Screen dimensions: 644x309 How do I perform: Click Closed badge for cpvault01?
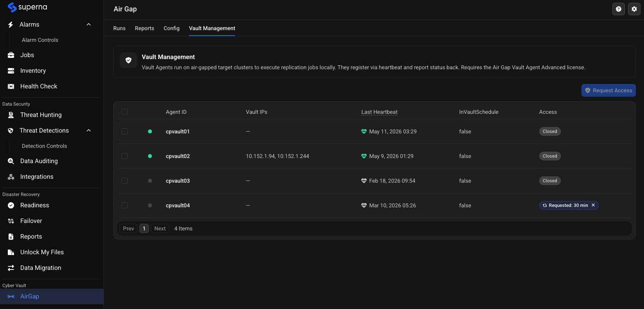click(x=550, y=131)
